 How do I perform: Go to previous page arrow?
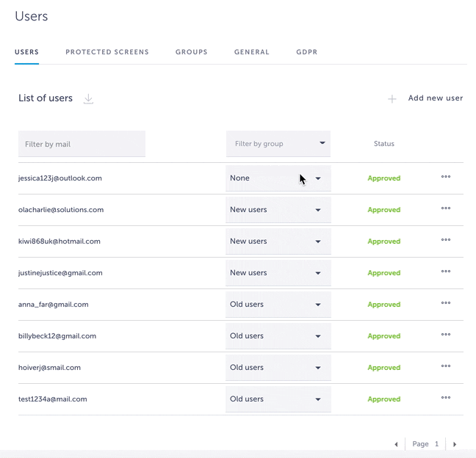397,444
